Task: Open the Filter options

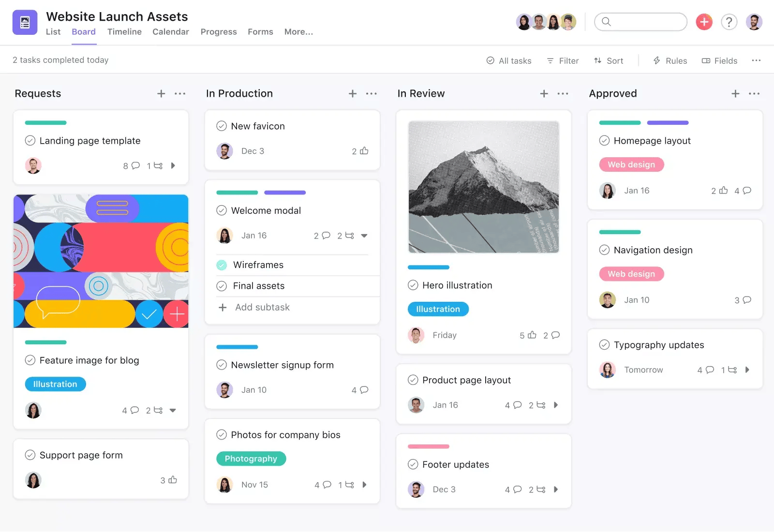Action: [563, 61]
